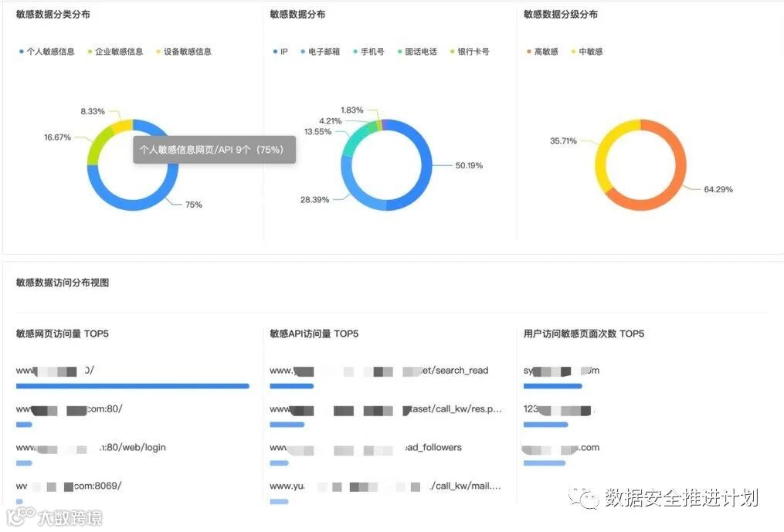Image resolution: width=784 pixels, height=532 pixels.
Task: Click the 13.55% chart label
Action: [x=317, y=131]
